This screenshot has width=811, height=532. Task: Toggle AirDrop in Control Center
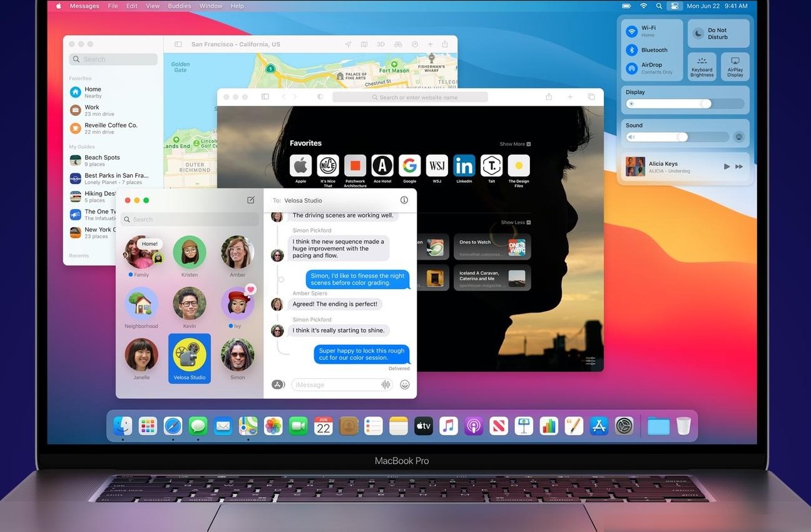click(x=631, y=68)
